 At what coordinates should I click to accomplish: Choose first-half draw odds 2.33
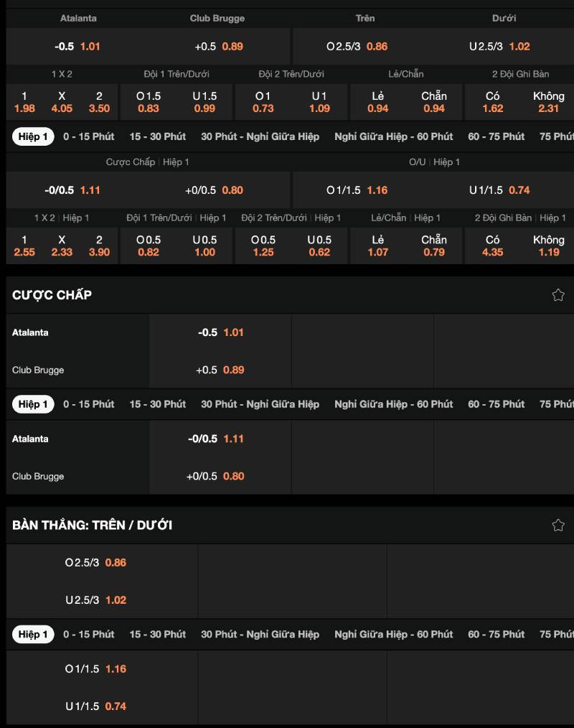(x=62, y=246)
